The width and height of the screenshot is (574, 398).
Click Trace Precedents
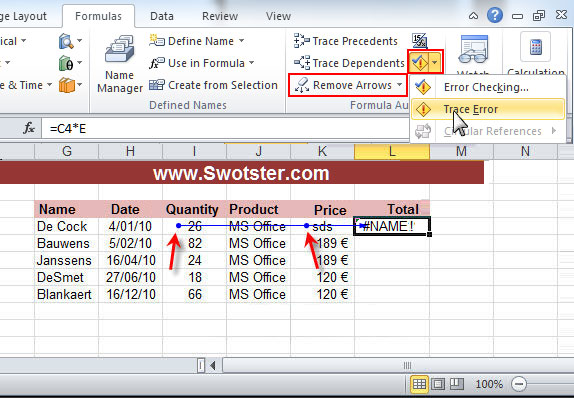[346, 41]
